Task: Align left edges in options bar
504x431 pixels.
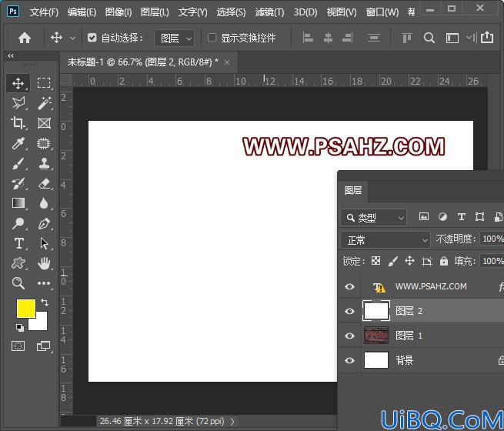Action: point(308,38)
